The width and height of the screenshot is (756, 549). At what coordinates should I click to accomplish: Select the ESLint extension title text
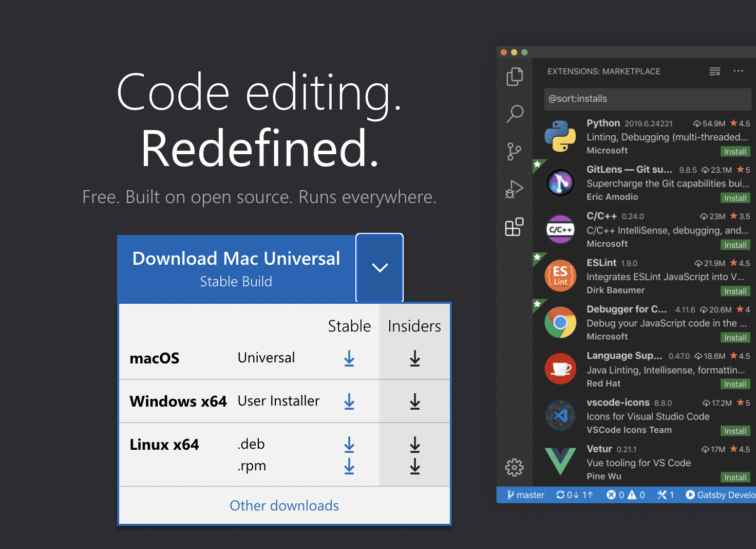(601, 263)
